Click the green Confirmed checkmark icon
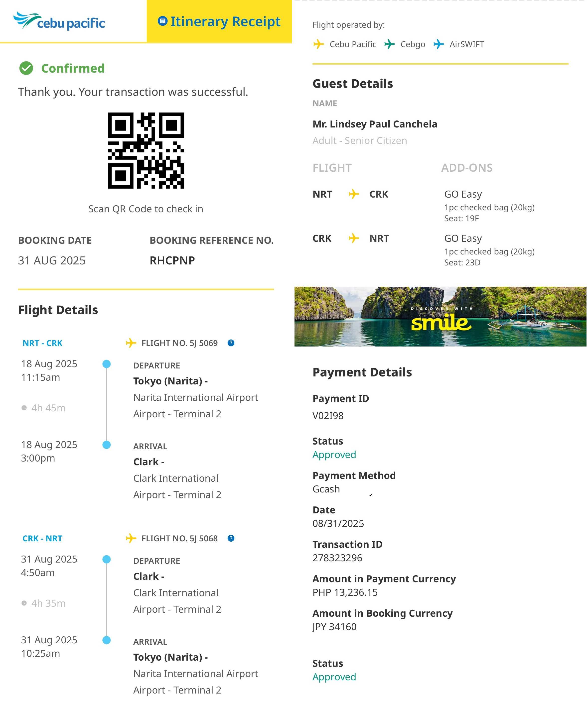This screenshot has width=588, height=702. [26, 68]
